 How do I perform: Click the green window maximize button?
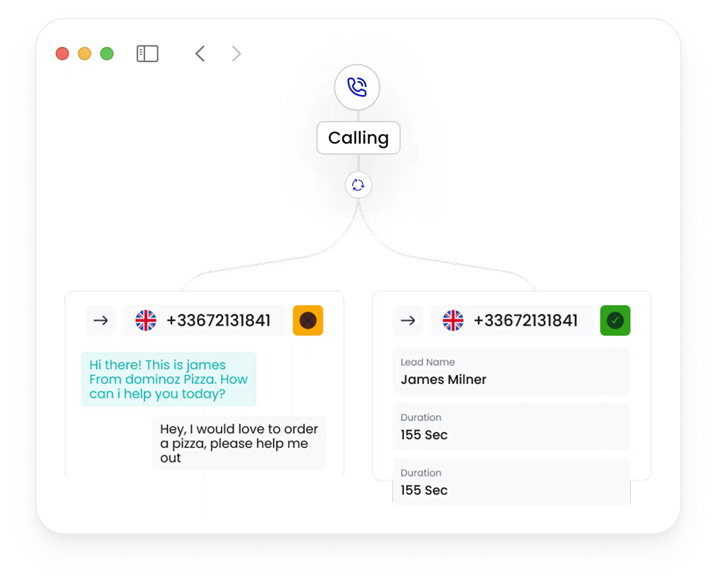107,53
